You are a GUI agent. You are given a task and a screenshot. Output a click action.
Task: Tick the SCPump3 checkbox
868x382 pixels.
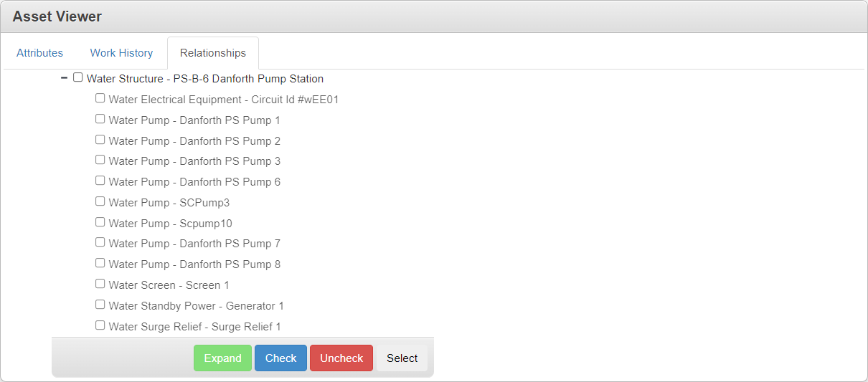coord(100,201)
